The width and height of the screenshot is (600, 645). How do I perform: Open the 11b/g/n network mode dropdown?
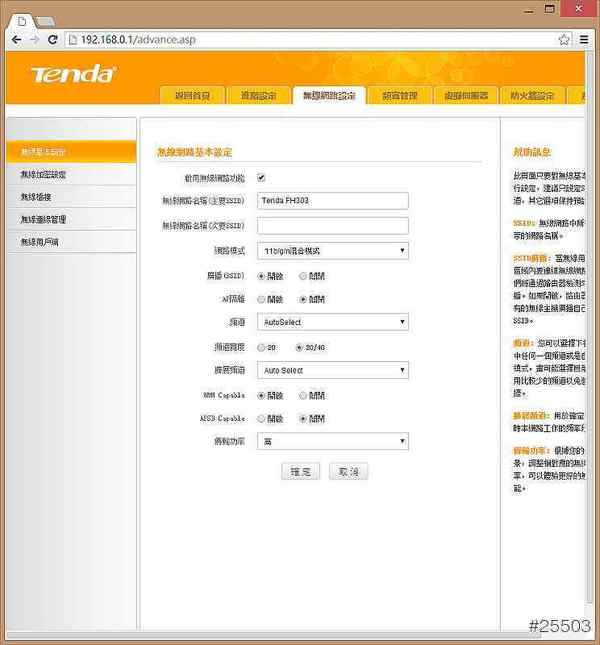[x=332, y=250]
